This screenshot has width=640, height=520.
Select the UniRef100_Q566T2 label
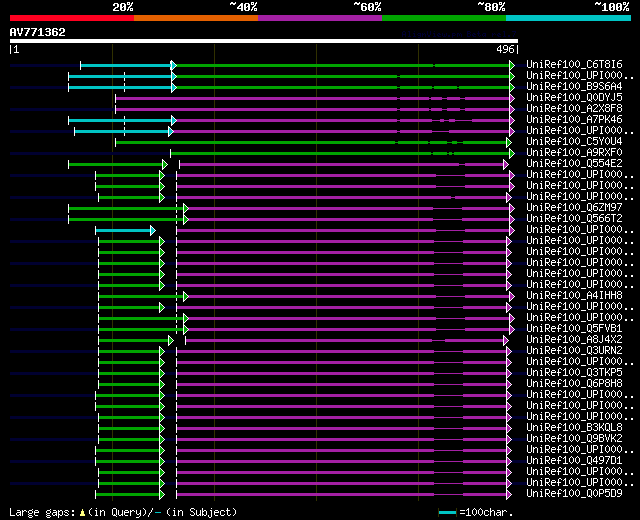pyautogui.click(x=574, y=218)
